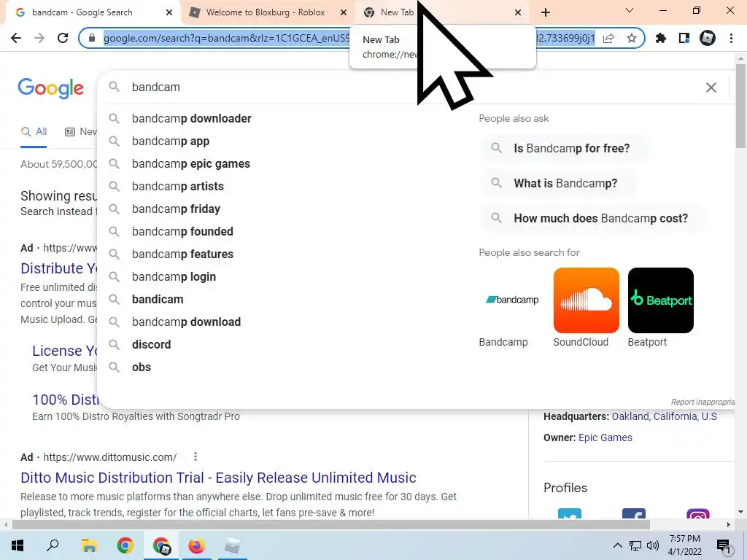The height and width of the screenshot is (560, 747).
Task: Select suggestion bandicam
Action: pos(158,299)
